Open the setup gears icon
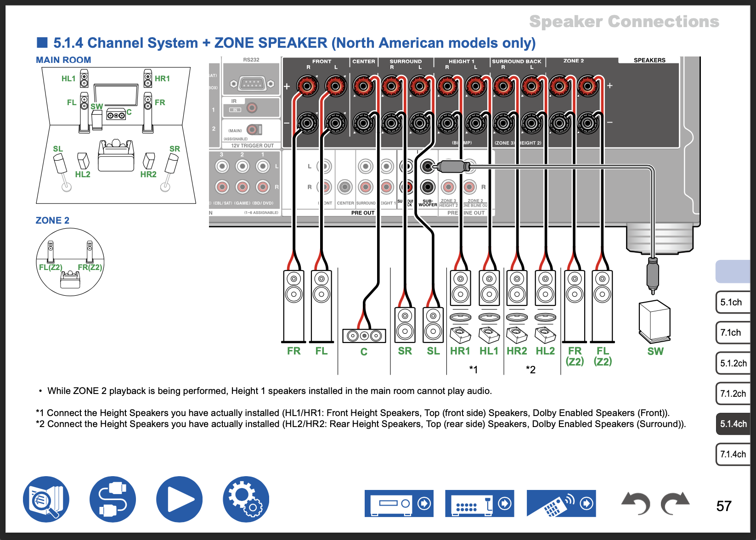 246,500
